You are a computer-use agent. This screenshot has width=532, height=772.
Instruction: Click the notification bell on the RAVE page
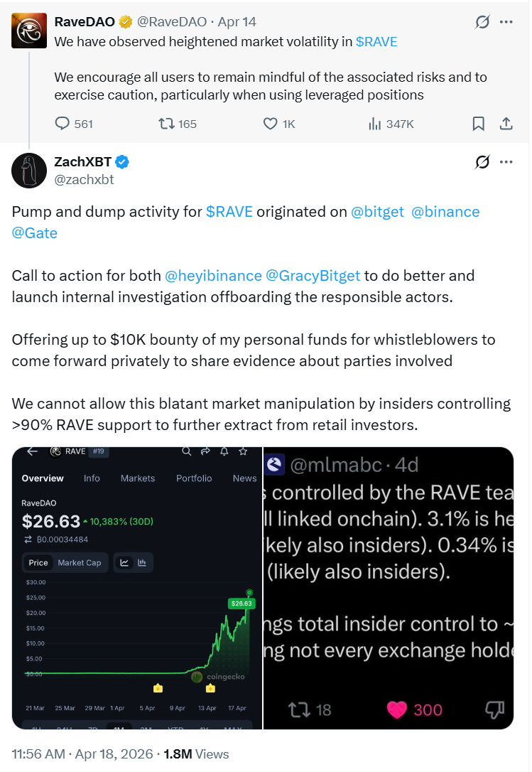[224, 451]
